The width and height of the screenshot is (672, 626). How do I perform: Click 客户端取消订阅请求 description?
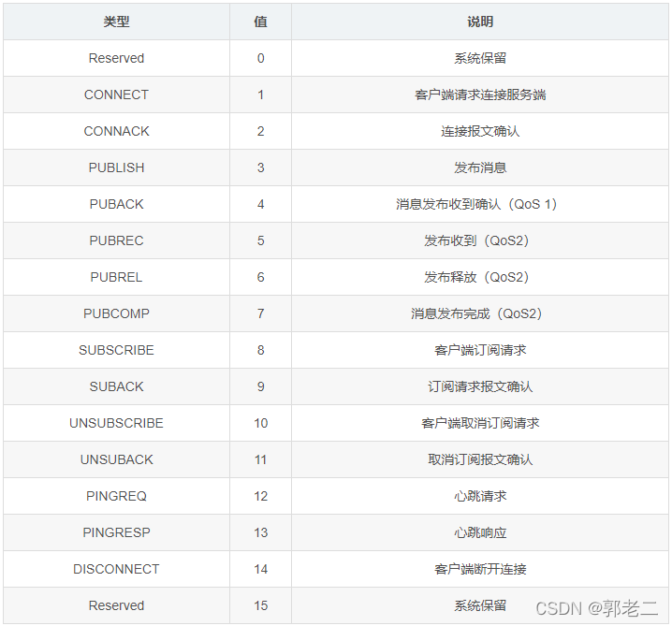point(480,423)
